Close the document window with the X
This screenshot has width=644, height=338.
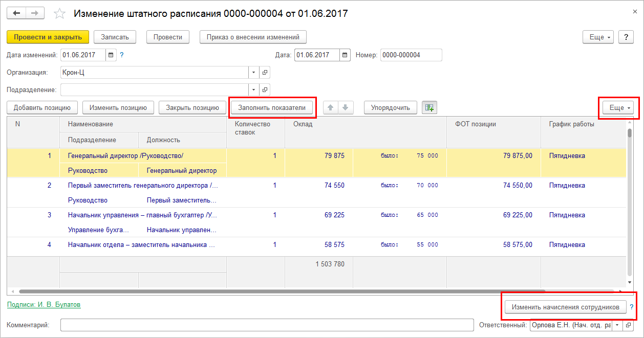click(x=635, y=11)
